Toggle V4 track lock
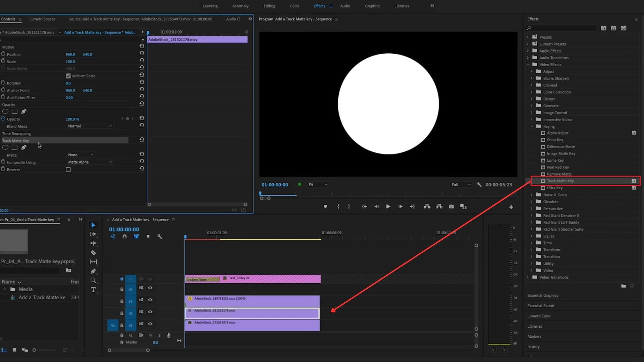 coord(122,289)
